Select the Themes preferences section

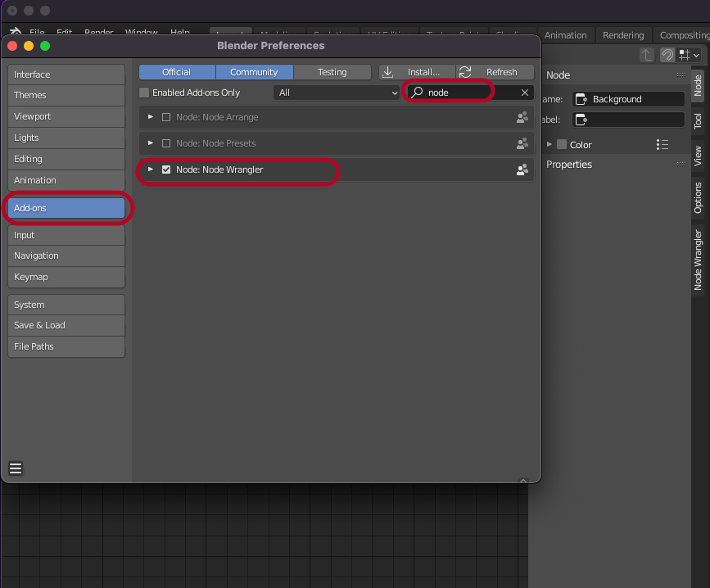point(66,96)
